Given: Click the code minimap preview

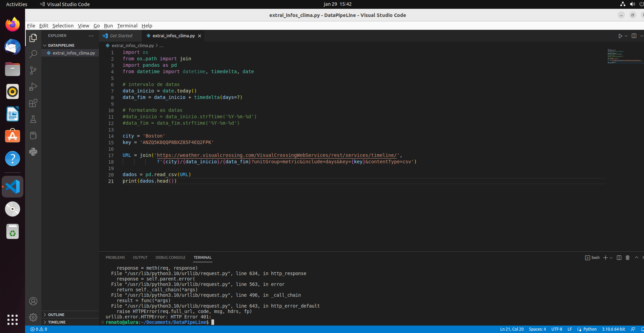Looking at the screenshot, I should coord(624,56).
